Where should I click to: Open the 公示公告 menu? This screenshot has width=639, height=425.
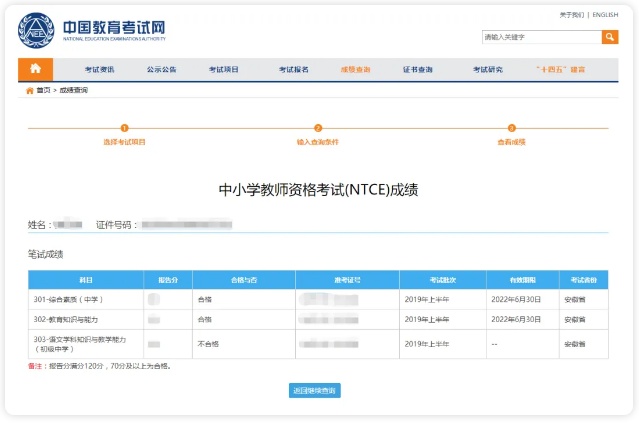coord(161,70)
